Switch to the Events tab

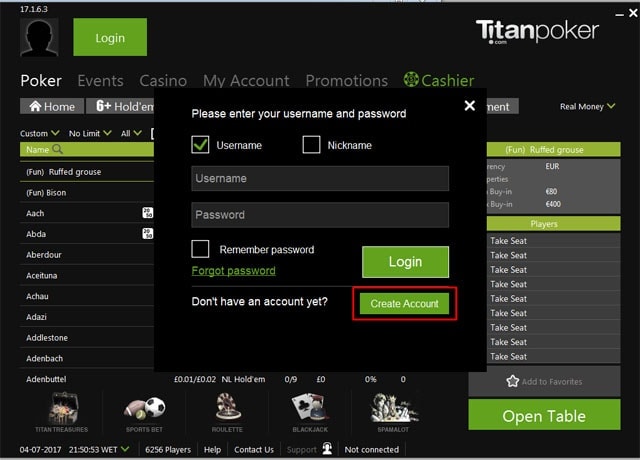point(100,80)
